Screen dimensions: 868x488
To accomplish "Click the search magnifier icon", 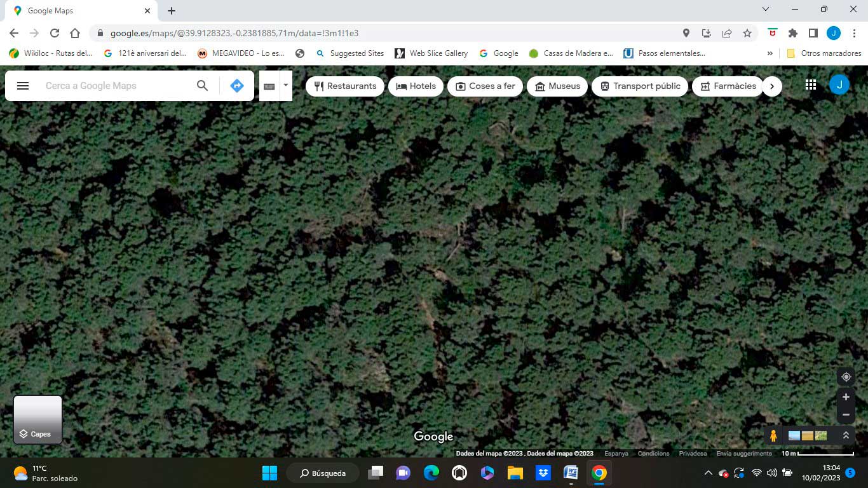I will click(202, 86).
